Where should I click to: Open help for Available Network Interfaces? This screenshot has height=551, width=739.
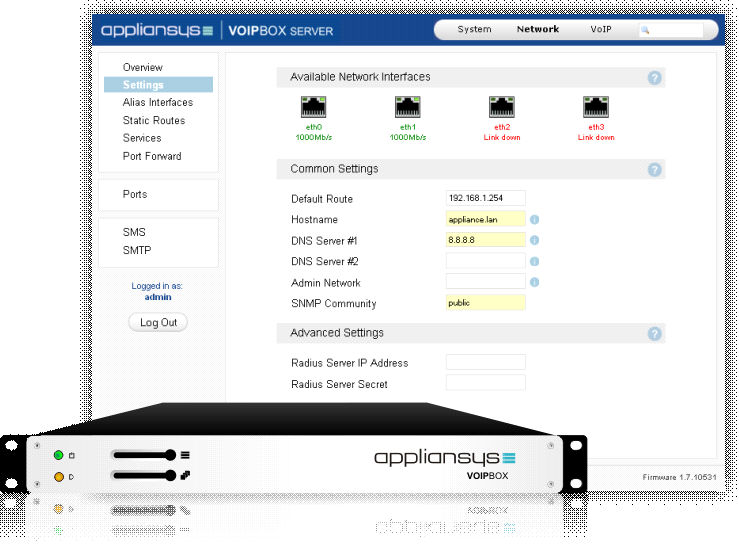pyautogui.click(x=654, y=78)
